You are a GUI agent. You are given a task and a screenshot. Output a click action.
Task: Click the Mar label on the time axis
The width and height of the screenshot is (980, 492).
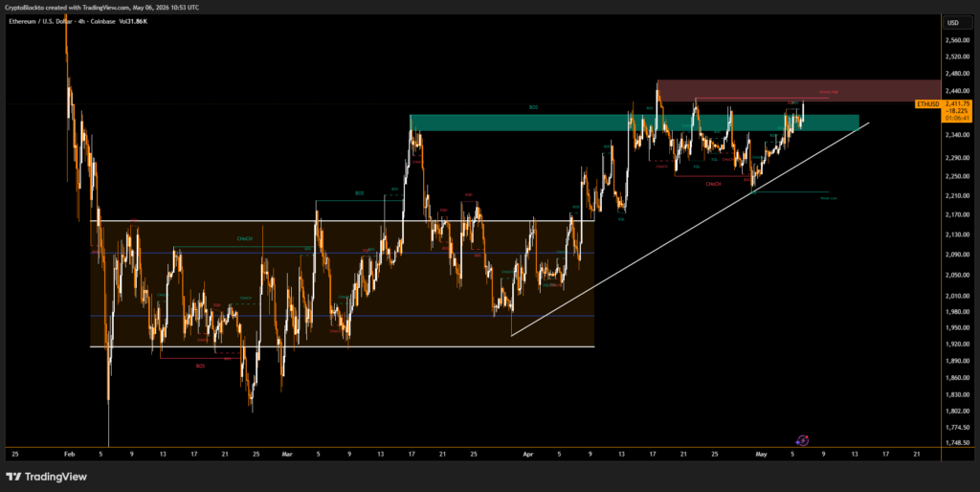click(287, 455)
